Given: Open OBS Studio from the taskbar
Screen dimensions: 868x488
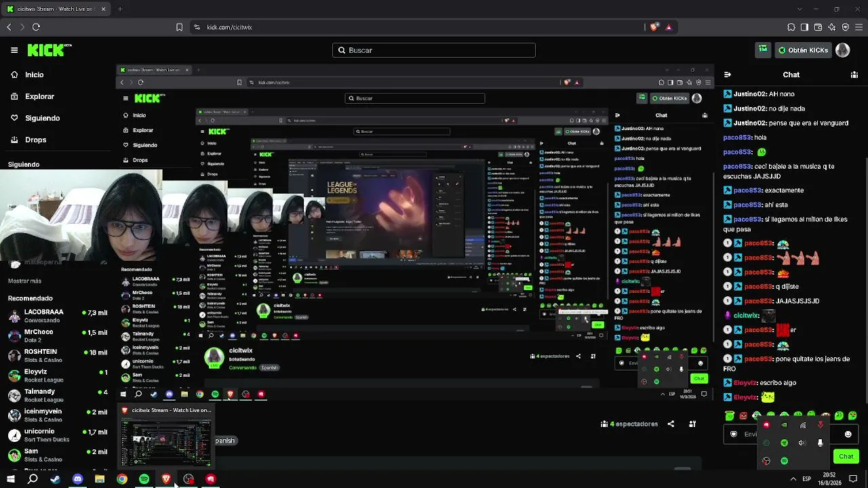Looking at the screenshot, I should tap(189, 479).
